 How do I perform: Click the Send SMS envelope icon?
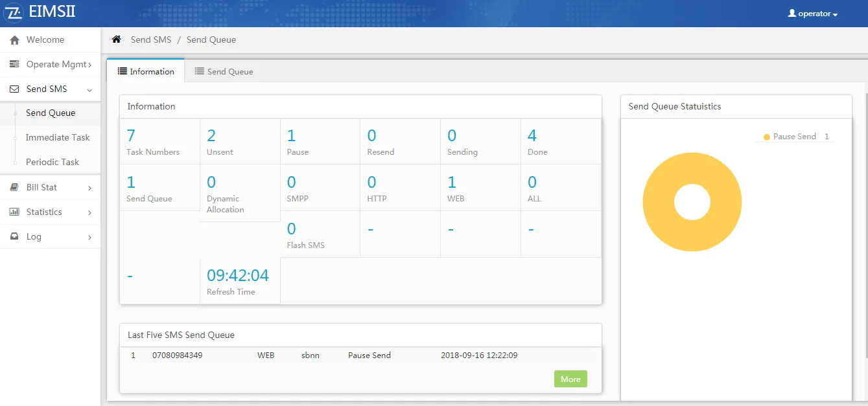pyautogui.click(x=14, y=89)
